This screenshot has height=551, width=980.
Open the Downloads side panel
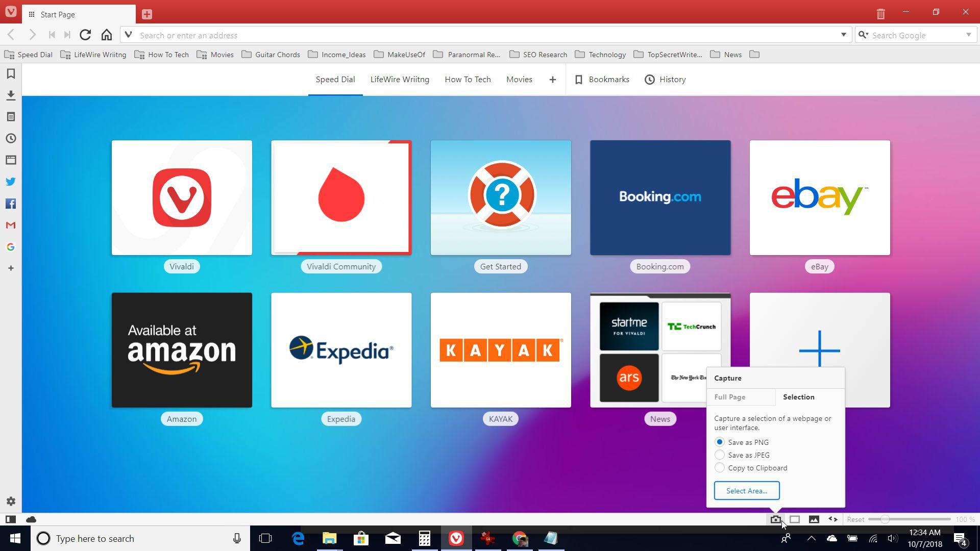[11, 95]
